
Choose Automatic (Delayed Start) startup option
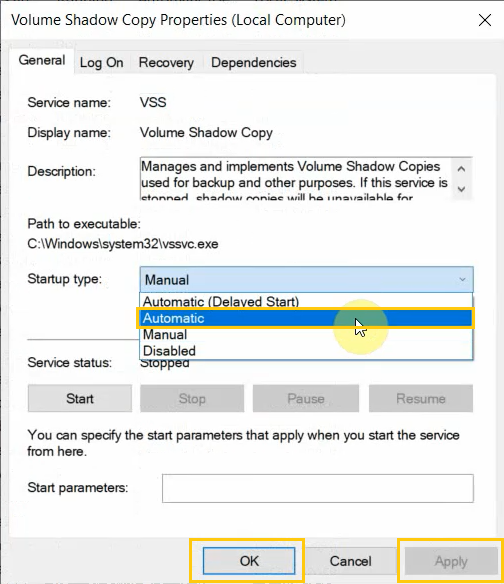tap(306, 301)
